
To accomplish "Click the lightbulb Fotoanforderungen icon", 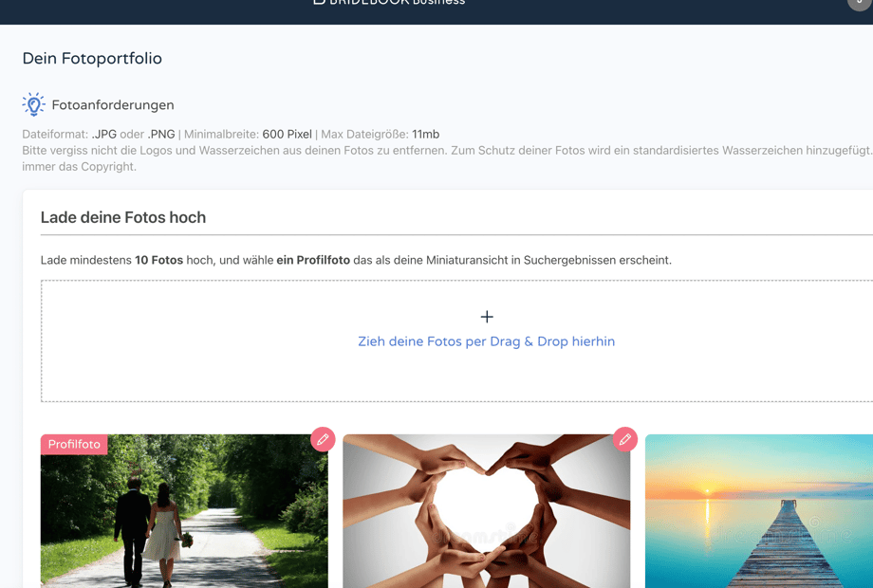I will [33, 104].
